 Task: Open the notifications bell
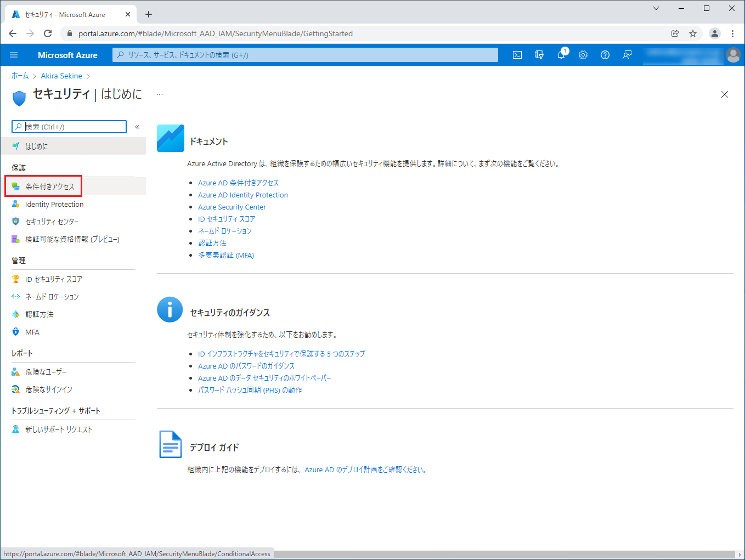pyautogui.click(x=561, y=55)
